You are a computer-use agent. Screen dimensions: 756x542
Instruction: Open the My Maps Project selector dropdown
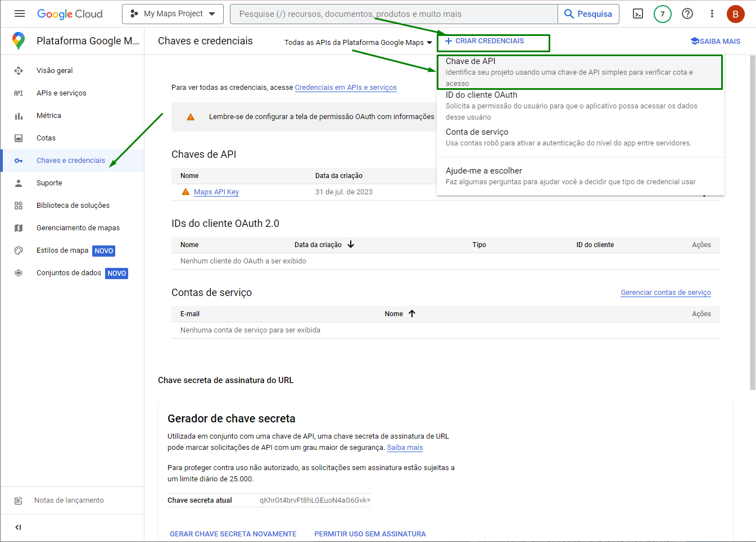point(173,14)
